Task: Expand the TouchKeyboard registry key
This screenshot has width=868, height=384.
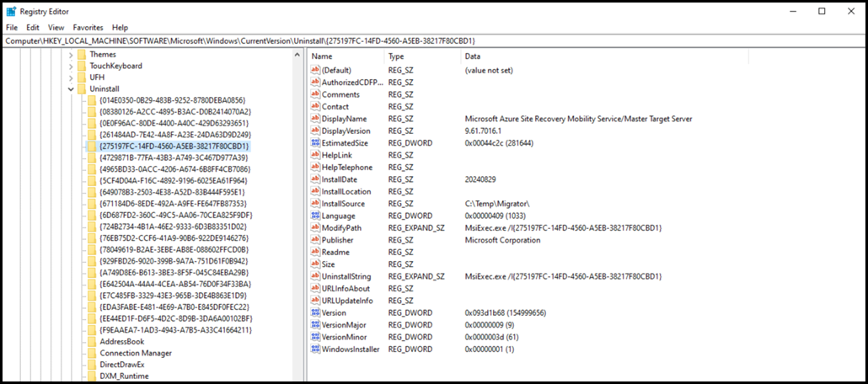Action: click(x=71, y=66)
